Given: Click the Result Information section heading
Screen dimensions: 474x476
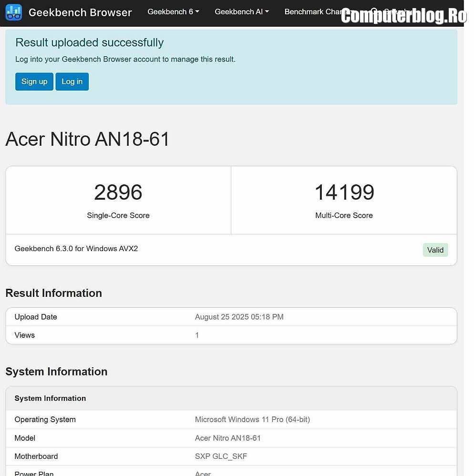Looking at the screenshot, I should 53,293.
